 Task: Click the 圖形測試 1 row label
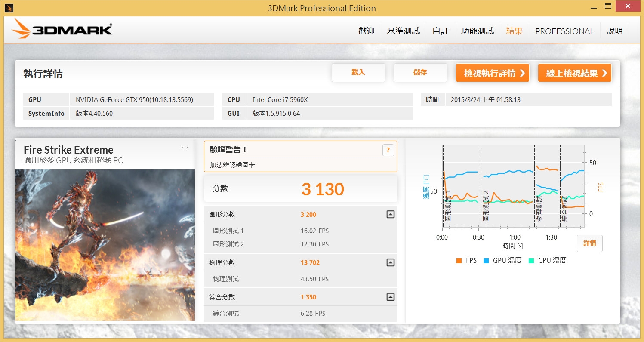(x=228, y=231)
